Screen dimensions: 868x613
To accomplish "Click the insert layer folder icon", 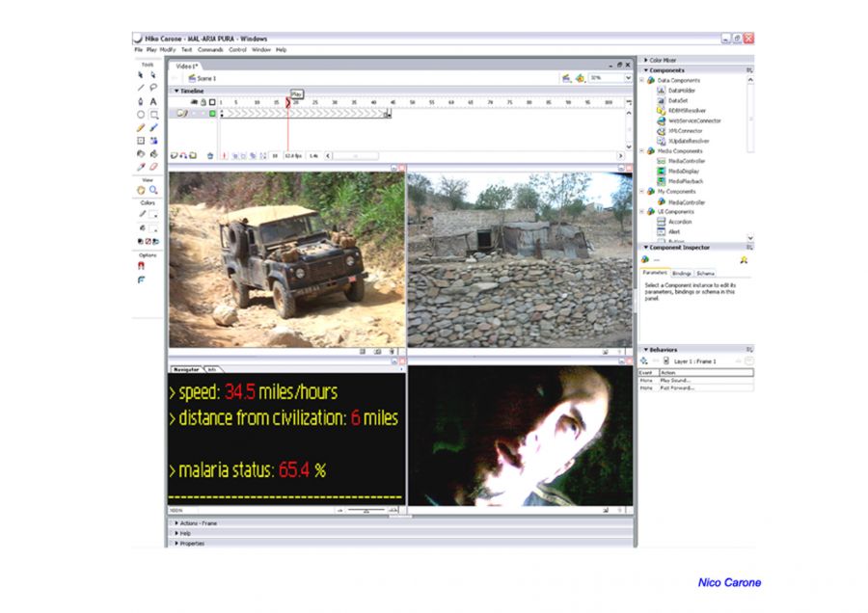I will (x=193, y=156).
